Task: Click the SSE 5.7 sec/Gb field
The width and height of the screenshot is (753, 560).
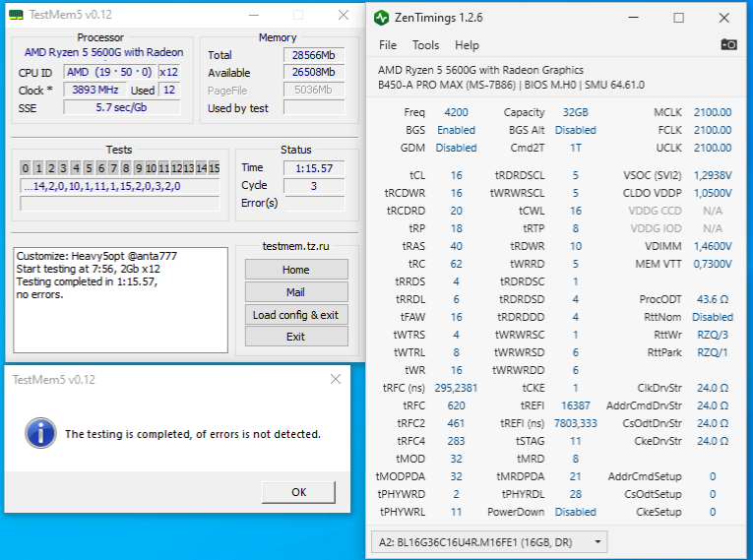Action: click(122, 107)
